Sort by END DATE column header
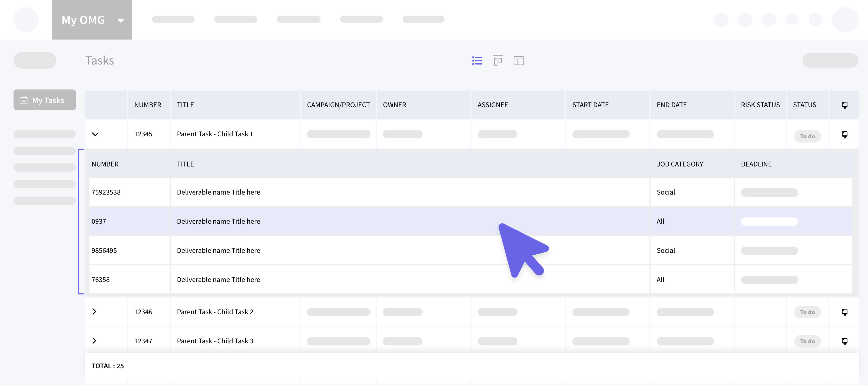 point(671,105)
